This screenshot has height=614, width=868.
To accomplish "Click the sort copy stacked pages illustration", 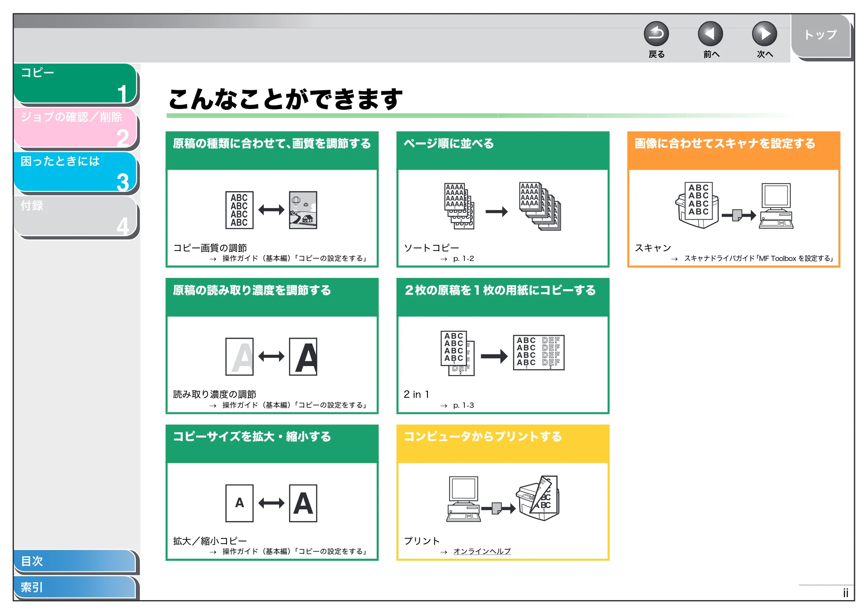I will [503, 206].
